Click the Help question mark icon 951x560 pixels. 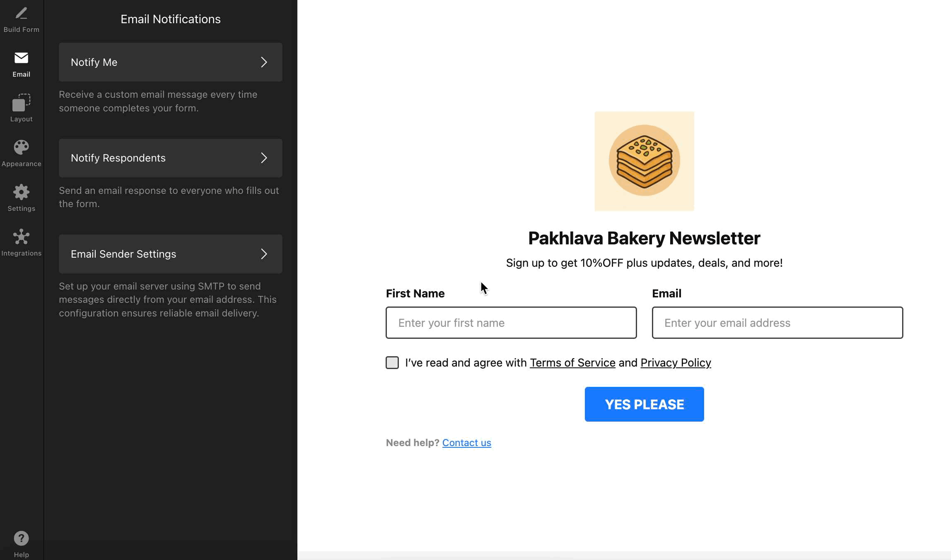click(x=22, y=538)
